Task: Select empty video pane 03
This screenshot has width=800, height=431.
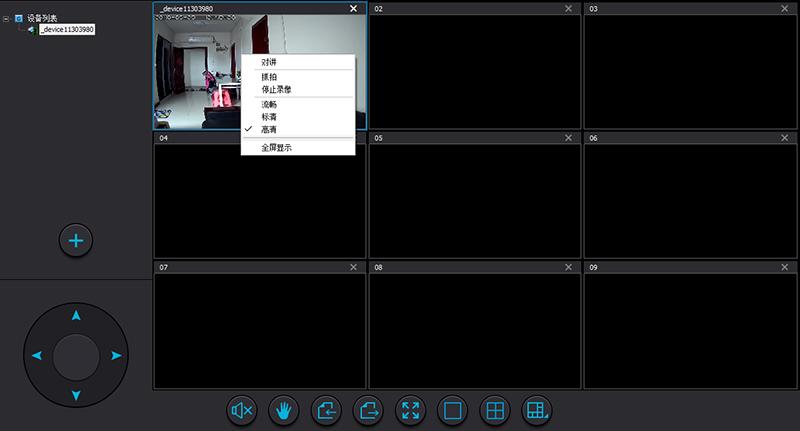Action: coord(690,71)
